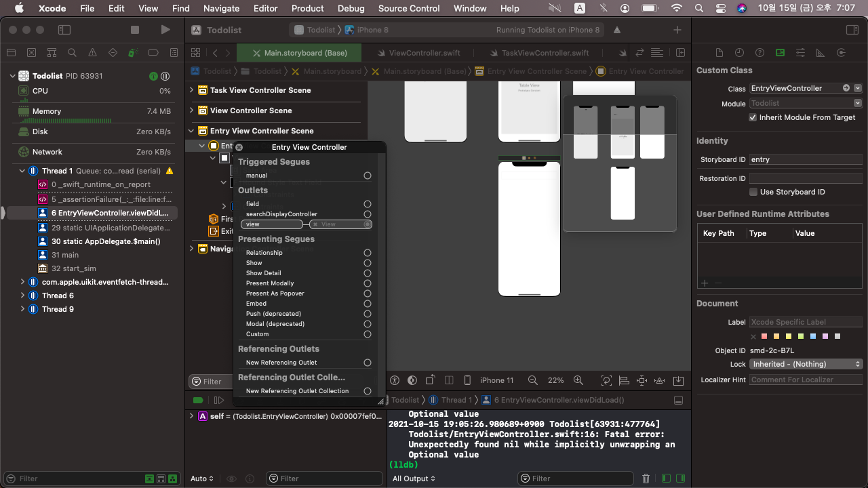Screen dimensions: 868x488
Task: Disconnect the view outlet from View
Action: pyautogui.click(x=315, y=224)
